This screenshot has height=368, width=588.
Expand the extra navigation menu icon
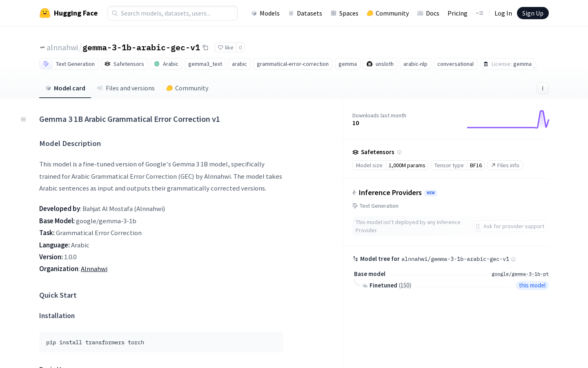point(479,13)
